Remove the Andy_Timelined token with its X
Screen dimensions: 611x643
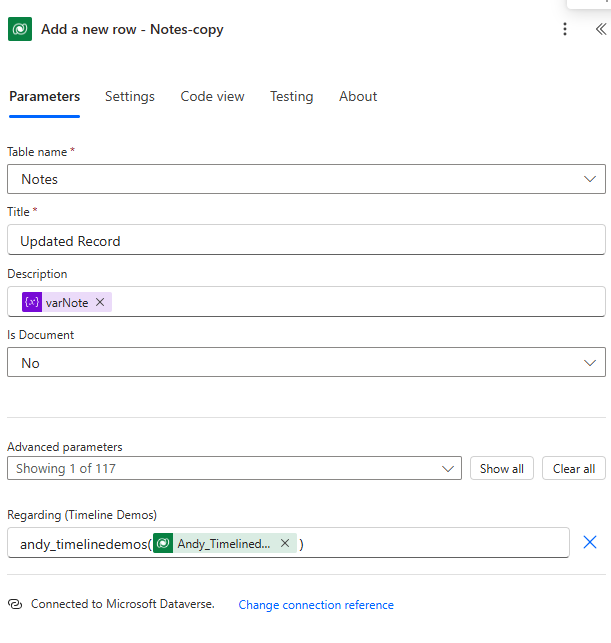coord(285,543)
